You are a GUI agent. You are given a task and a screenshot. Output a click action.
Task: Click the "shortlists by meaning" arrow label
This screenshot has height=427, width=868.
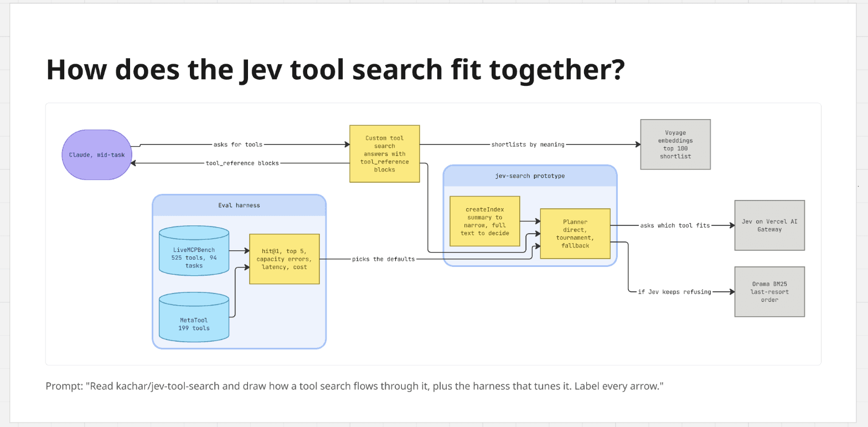(528, 145)
